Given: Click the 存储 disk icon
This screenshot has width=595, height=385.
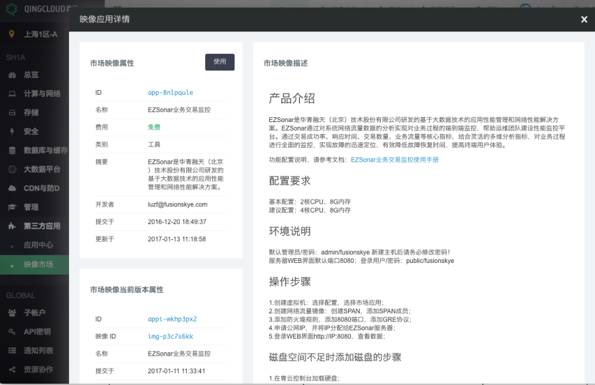Looking at the screenshot, I should [x=12, y=113].
